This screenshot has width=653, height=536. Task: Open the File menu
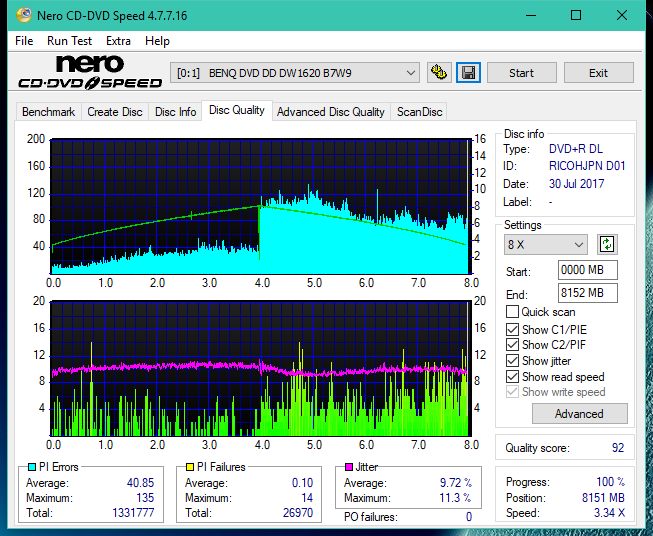(x=24, y=41)
